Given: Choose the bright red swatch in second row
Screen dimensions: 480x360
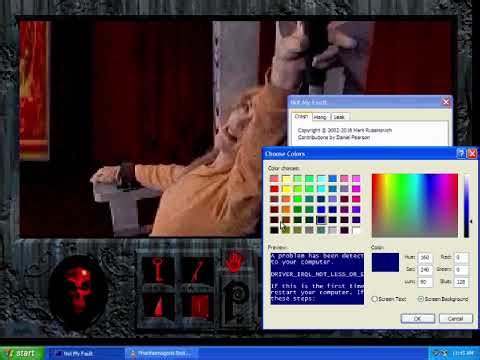Looking at the screenshot, I should [274, 189].
